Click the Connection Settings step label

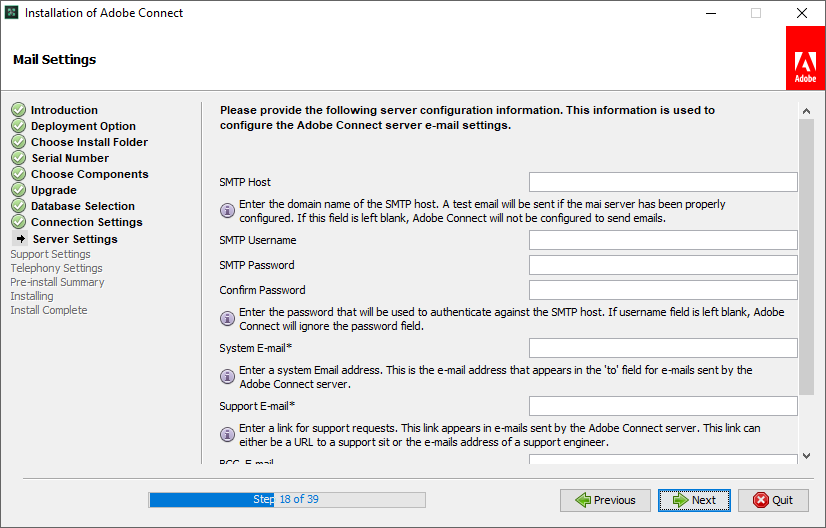[87, 222]
